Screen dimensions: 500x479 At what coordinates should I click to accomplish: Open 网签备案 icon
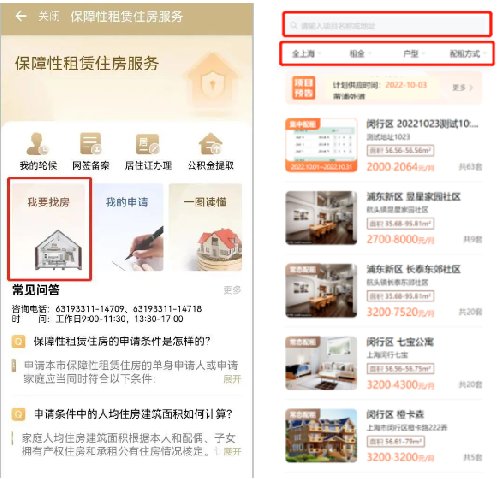click(91, 151)
